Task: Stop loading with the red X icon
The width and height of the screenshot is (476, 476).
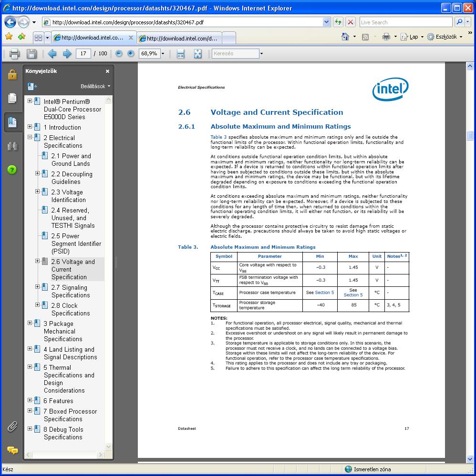Action: [351, 22]
